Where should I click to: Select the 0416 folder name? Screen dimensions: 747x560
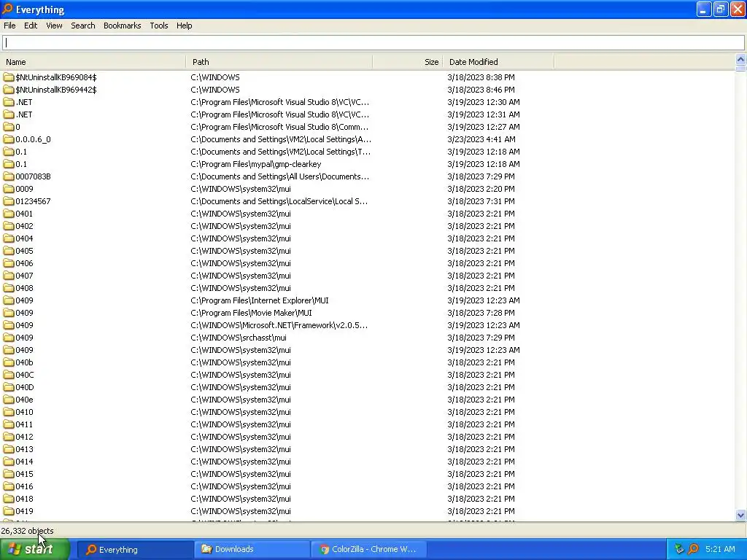click(24, 486)
